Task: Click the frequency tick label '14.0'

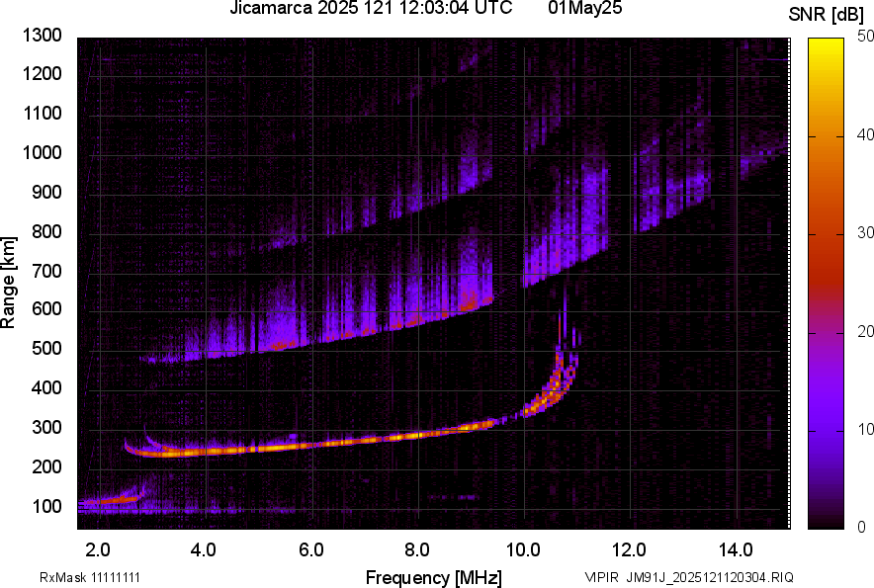Action: click(x=736, y=550)
